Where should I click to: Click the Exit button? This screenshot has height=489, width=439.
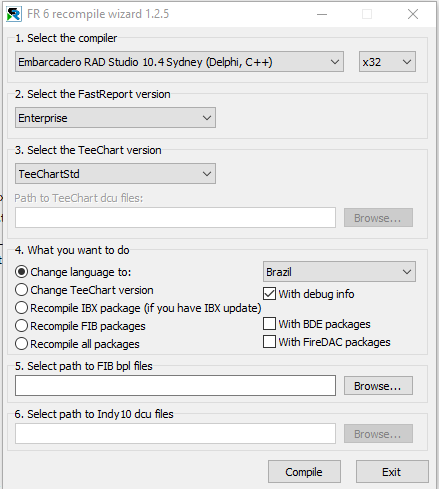[x=392, y=472]
